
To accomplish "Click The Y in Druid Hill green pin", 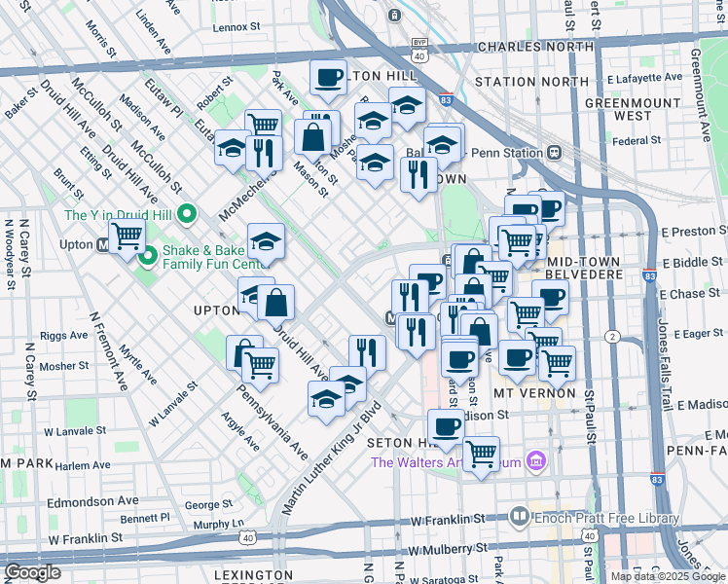I will pyautogui.click(x=187, y=215).
